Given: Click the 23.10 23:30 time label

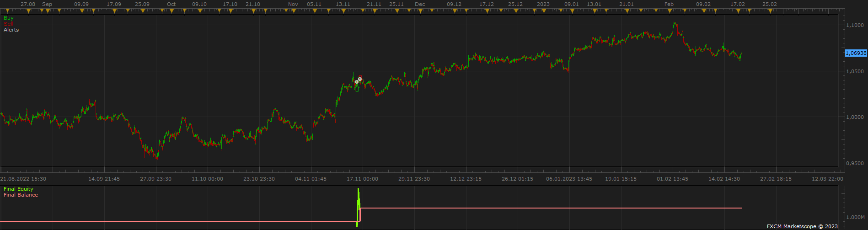Looking at the screenshot, I should (x=259, y=179).
